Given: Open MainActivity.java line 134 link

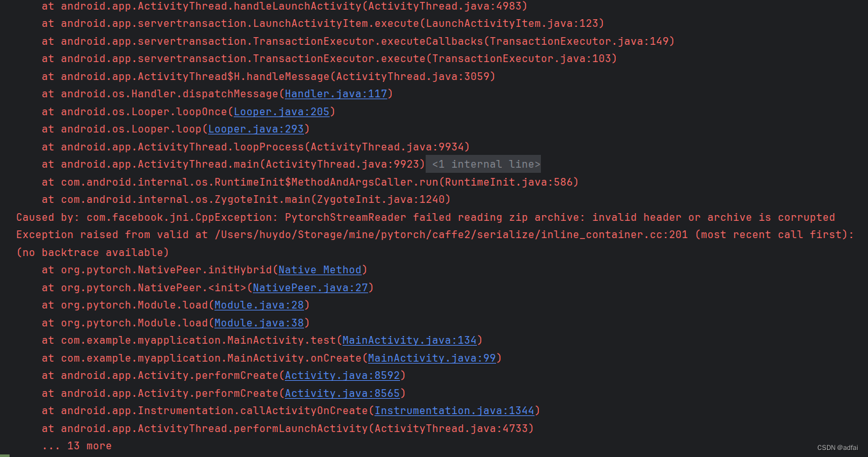Looking at the screenshot, I should [409, 340].
